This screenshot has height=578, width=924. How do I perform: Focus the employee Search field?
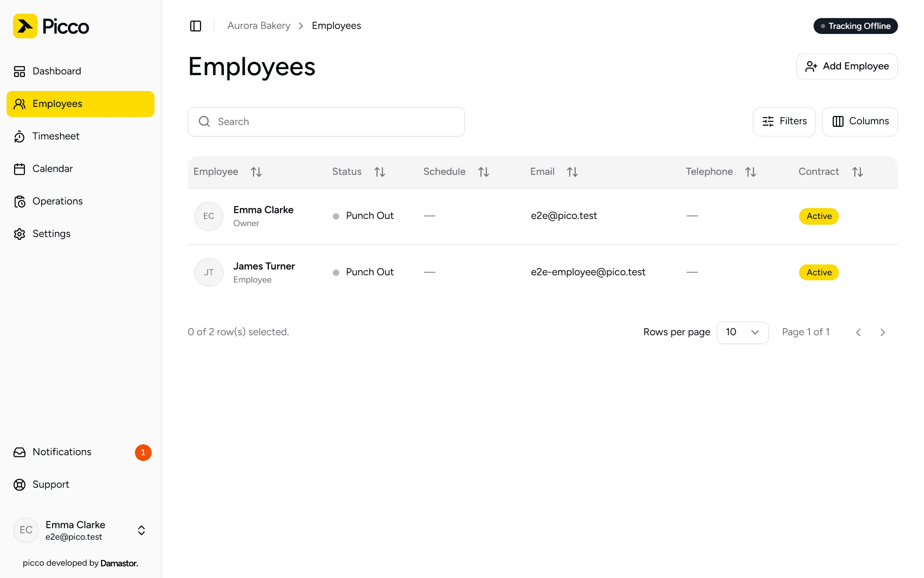(x=326, y=122)
